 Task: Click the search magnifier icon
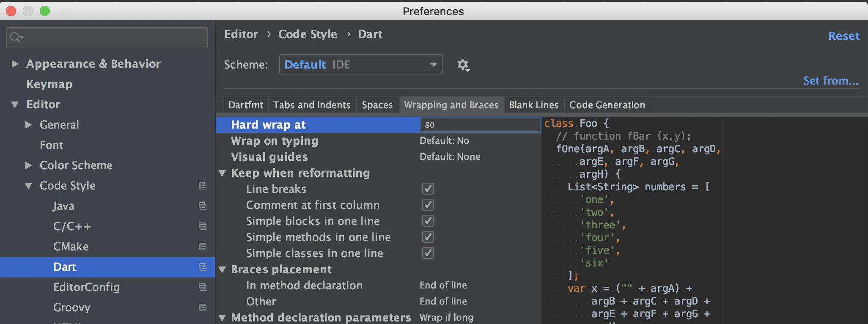tap(16, 37)
